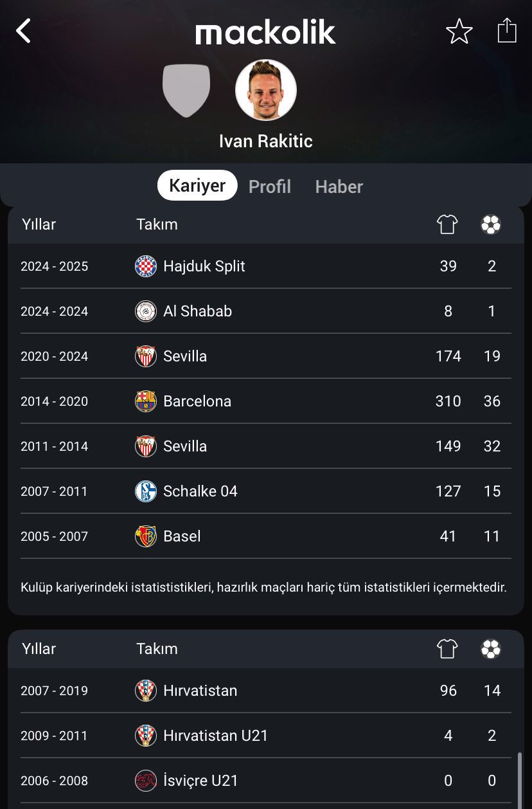This screenshot has height=809, width=532.
Task: Tap the share icon
Action: [x=507, y=30]
